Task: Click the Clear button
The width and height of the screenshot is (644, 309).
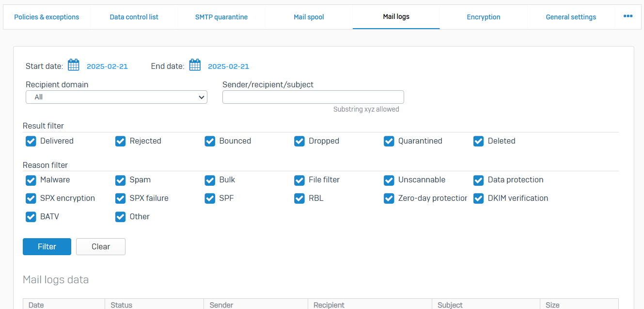Action: coord(101,246)
